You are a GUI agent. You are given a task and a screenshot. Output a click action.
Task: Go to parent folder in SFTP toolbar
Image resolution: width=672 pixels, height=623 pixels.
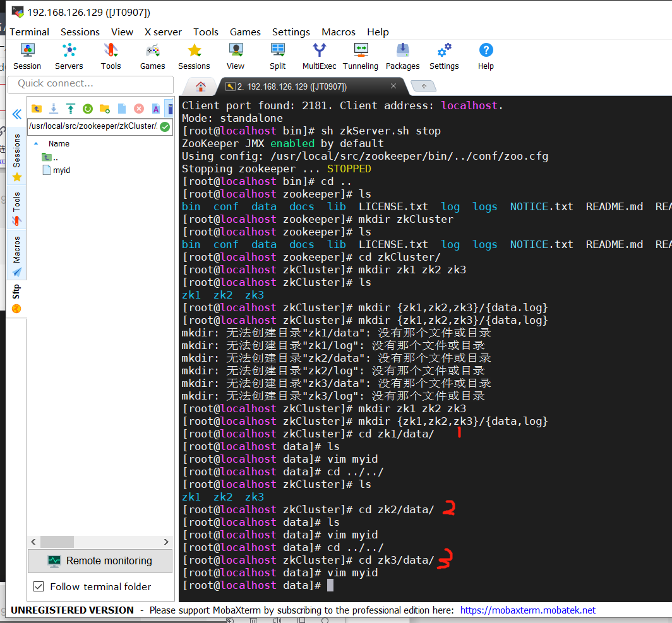[37, 109]
